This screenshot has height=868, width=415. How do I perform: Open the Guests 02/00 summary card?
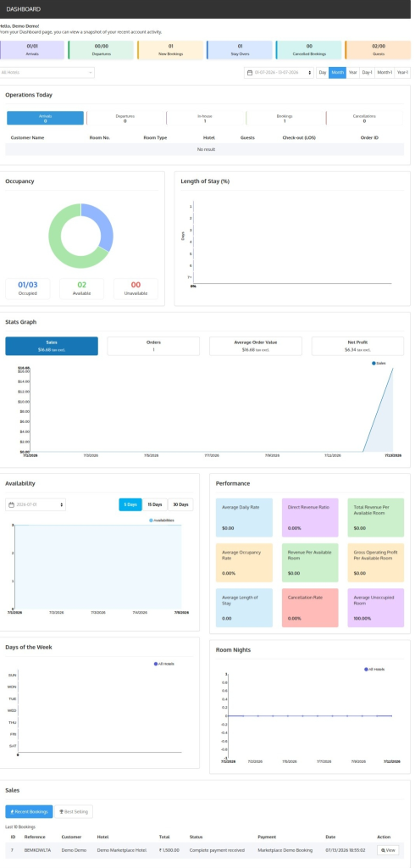click(378, 50)
